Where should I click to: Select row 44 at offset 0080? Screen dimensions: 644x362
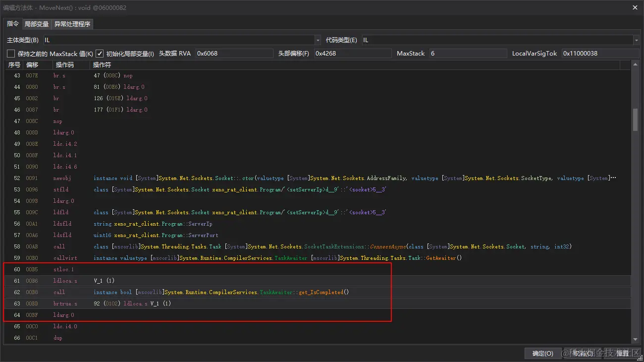point(318,87)
